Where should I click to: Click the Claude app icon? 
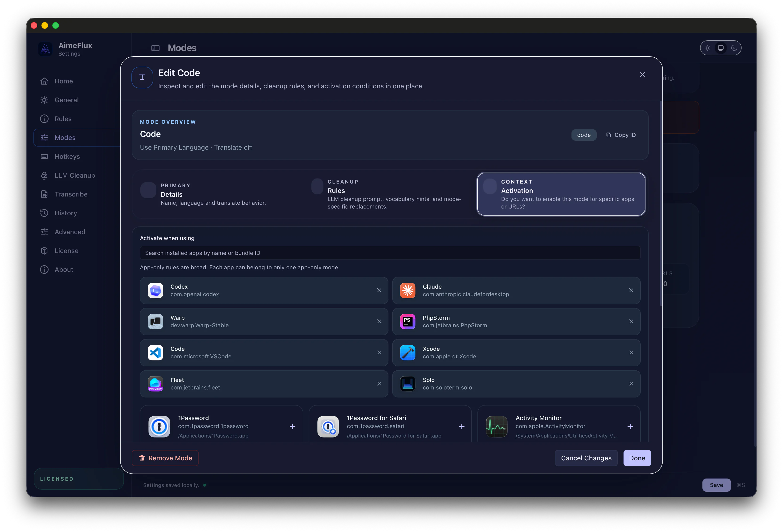pos(408,291)
